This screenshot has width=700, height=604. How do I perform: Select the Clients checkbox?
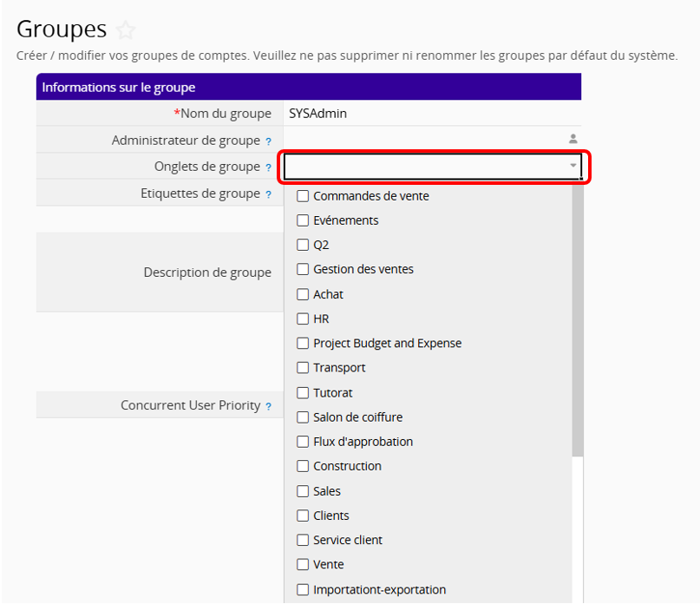point(303,515)
